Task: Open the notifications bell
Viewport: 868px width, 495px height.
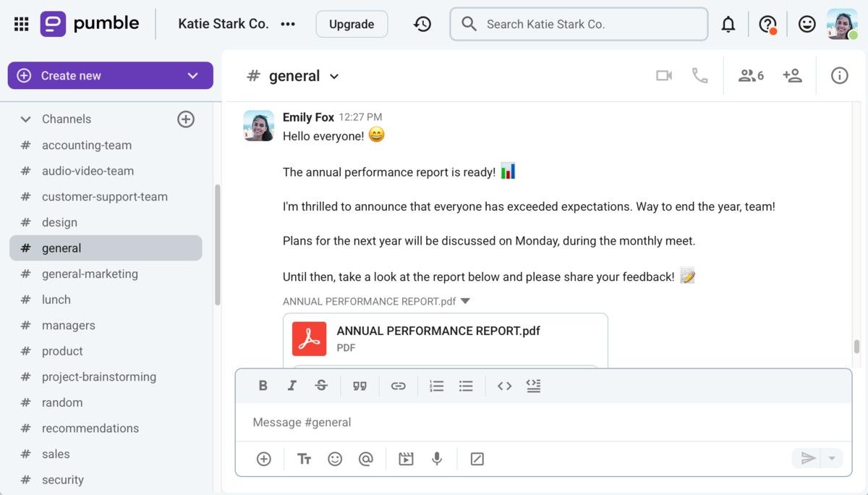Action: point(728,25)
